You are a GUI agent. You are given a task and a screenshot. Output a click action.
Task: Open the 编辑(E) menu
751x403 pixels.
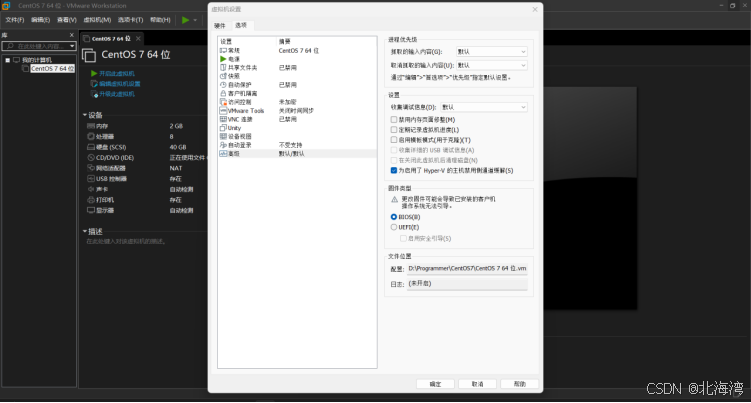(x=40, y=20)
